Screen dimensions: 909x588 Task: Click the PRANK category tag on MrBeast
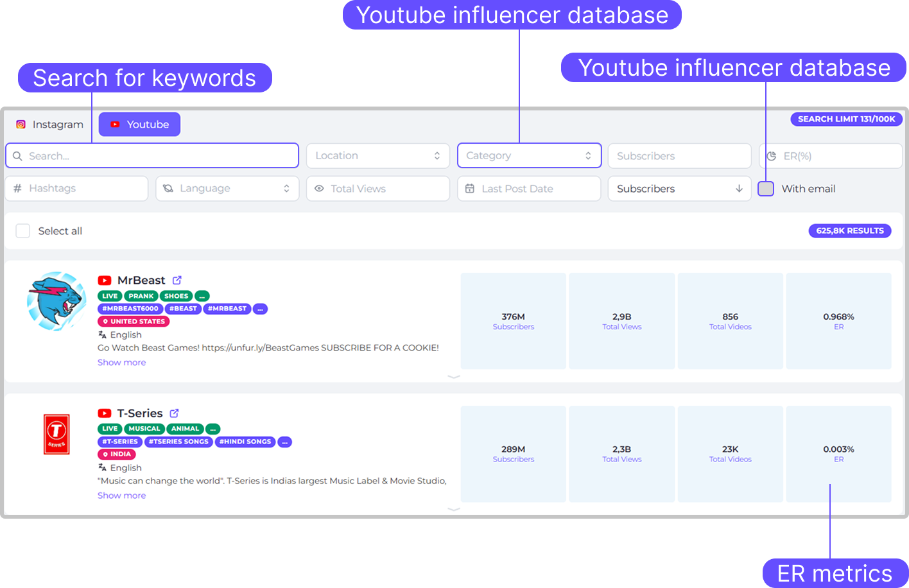coord(141,296)
